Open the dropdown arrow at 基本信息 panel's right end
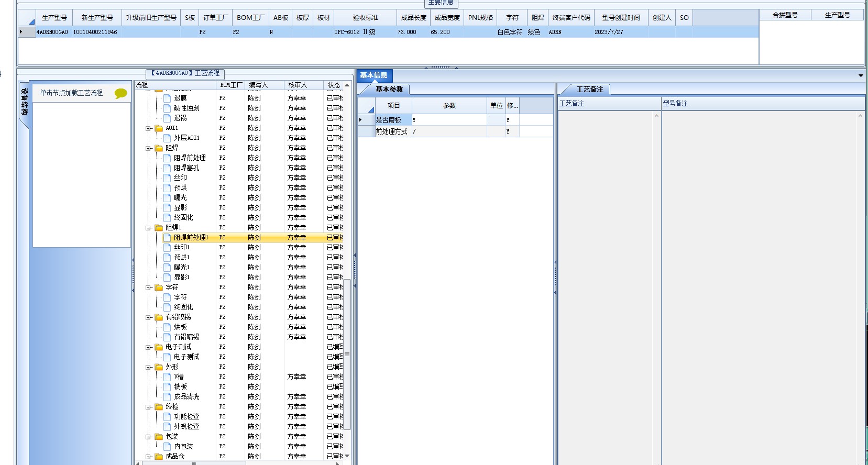868x465 pixels. (861, 76)
